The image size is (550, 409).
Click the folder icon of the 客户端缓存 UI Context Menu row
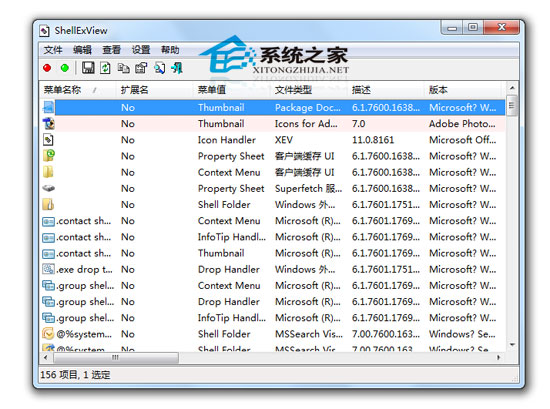tap(48, 172)
